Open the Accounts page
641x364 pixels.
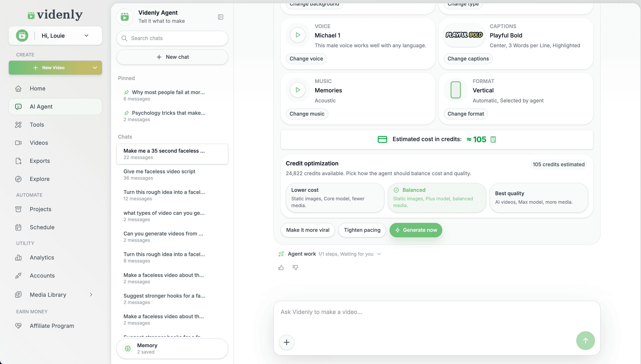coord(55,275)
